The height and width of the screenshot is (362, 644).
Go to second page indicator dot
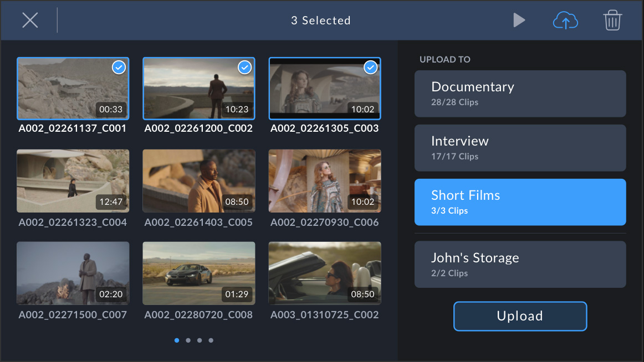tap(188, 340)
